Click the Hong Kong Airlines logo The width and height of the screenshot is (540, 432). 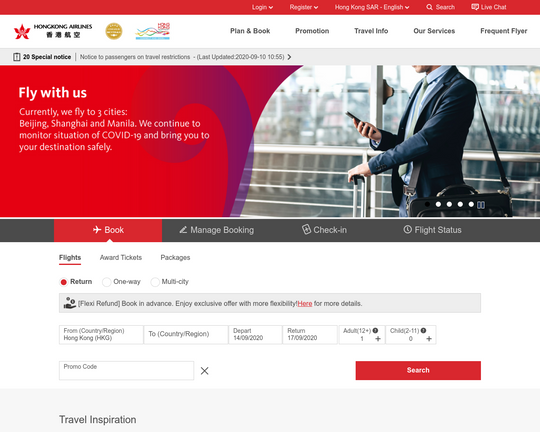pos(53,31)
